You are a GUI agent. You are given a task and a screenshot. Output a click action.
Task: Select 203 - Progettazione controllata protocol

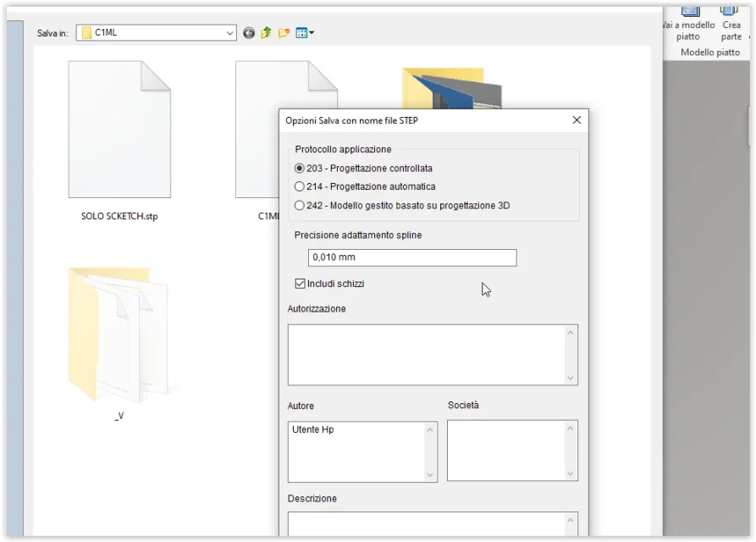pyautogui.click(x=300, y=169)
